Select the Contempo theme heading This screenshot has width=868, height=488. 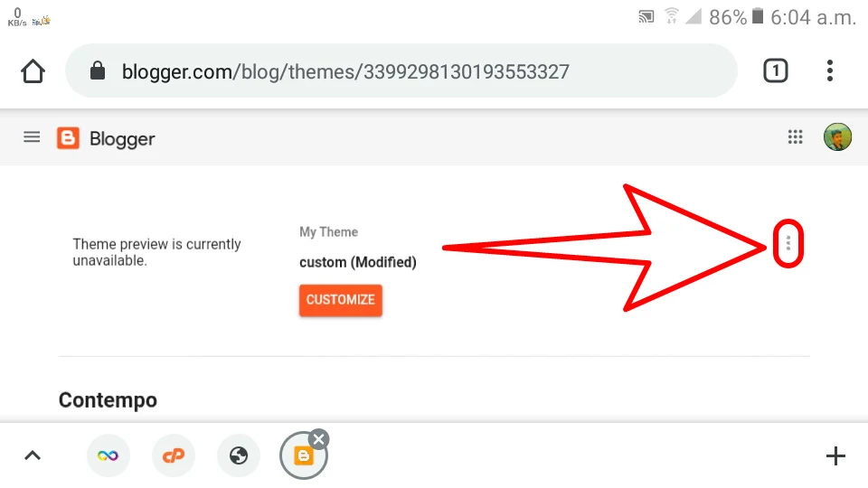(108, 400)
